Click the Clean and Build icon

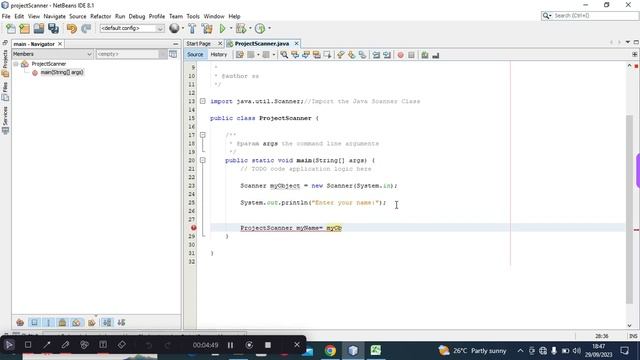point(207,29)
